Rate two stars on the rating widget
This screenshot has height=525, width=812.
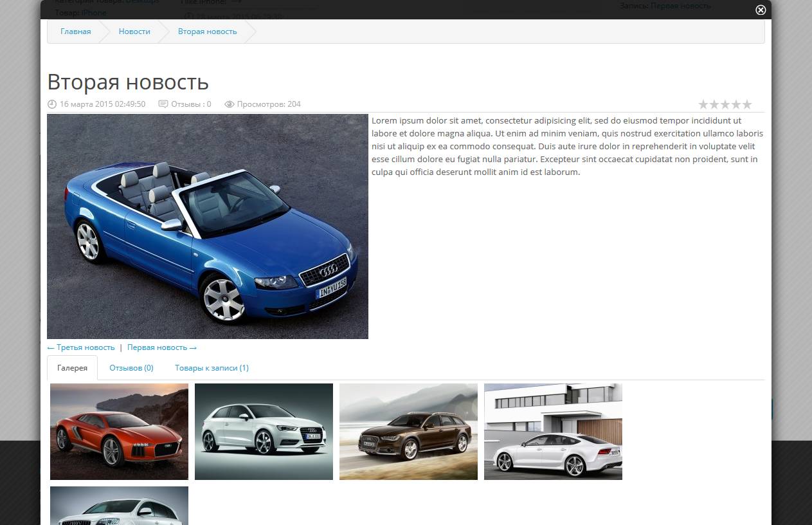click(x=714, y=104)
